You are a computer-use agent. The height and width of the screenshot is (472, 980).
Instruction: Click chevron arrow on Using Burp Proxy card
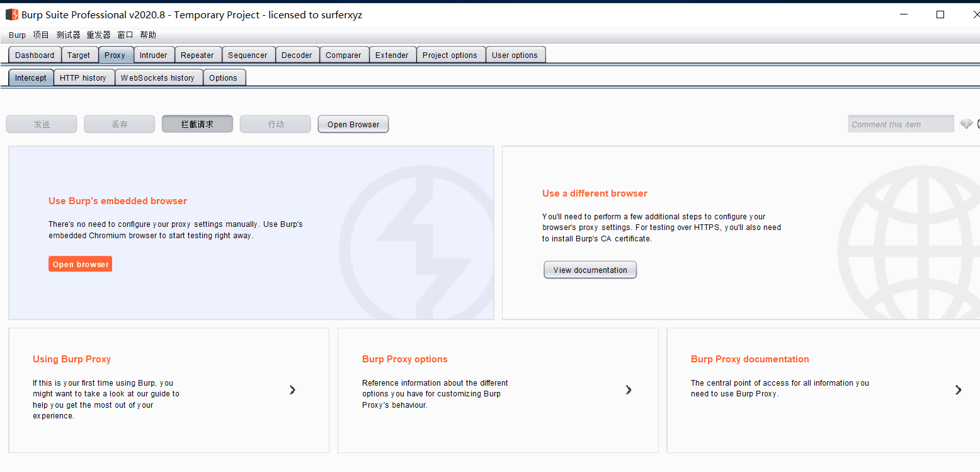tap(292, 390)
